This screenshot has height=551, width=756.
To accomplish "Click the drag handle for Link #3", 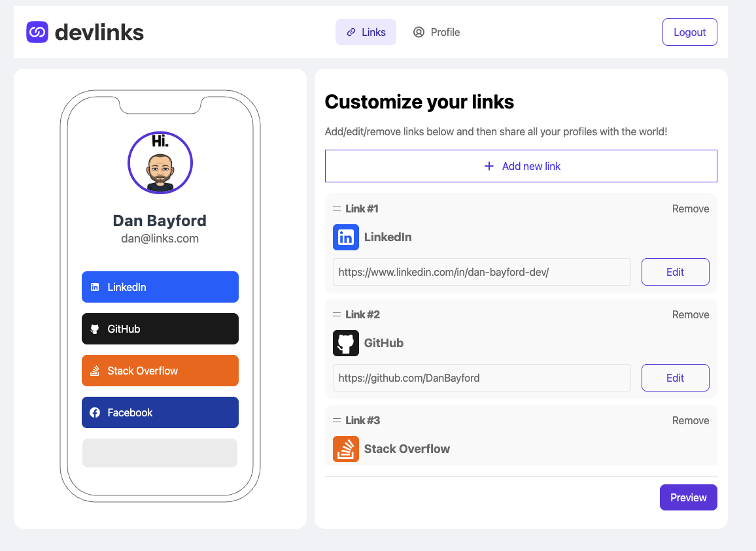I will (337, 421).
